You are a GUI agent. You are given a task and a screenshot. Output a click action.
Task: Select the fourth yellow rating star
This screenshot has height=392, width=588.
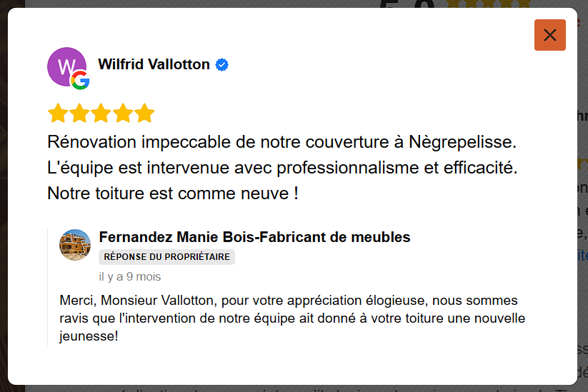tap(123, 114)
